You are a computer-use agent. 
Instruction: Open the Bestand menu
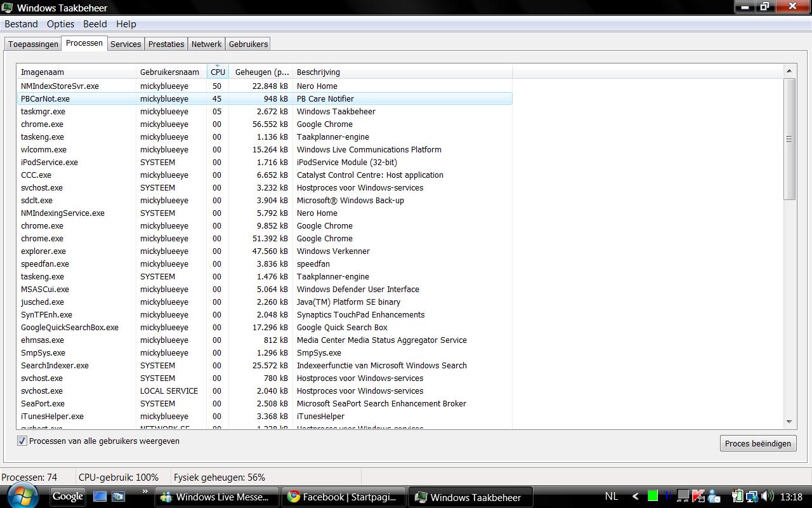pyautogui.click(x=21, y=24)
